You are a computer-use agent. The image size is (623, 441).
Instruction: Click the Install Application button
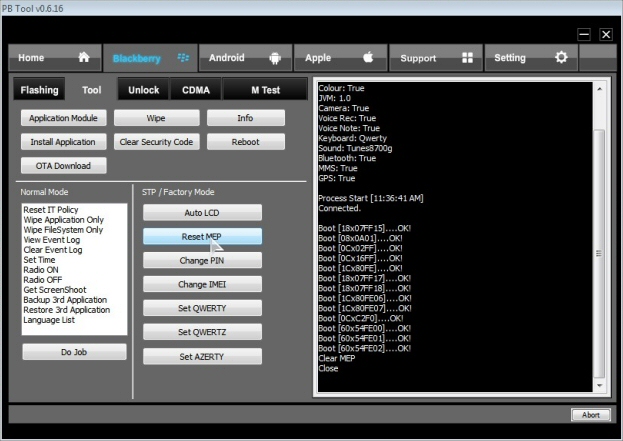64,142
